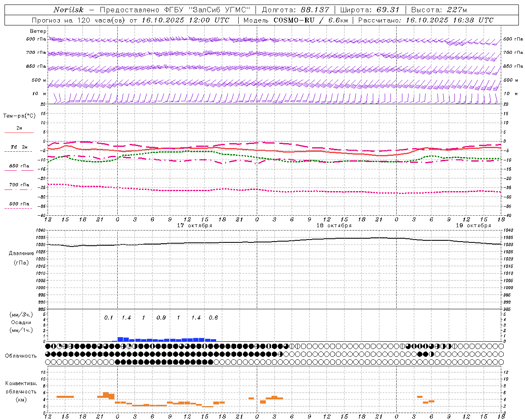Viewport: 525px width, 420px height.
Task: Click the "Осадки" precipitation label
Action: click(x=21, y=322)
